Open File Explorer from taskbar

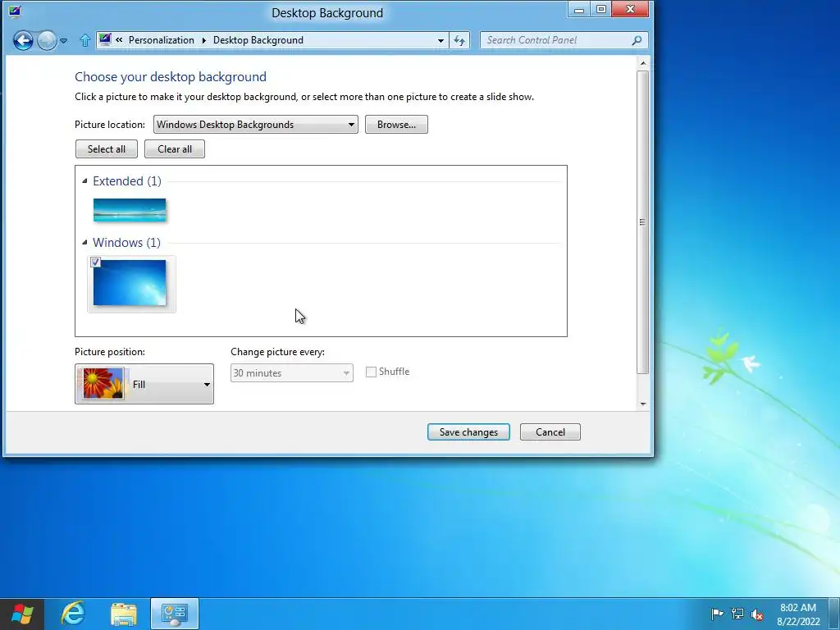coord(124,614)
